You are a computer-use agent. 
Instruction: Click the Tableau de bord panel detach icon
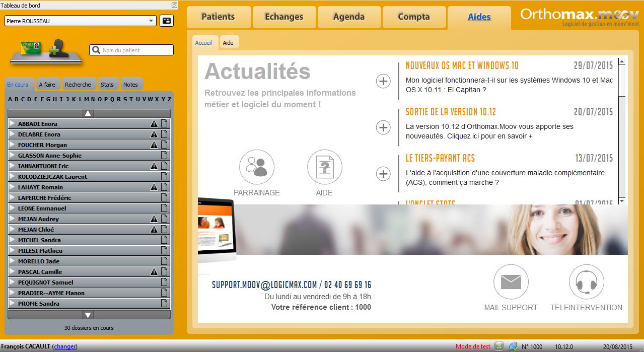click(174, 5)
